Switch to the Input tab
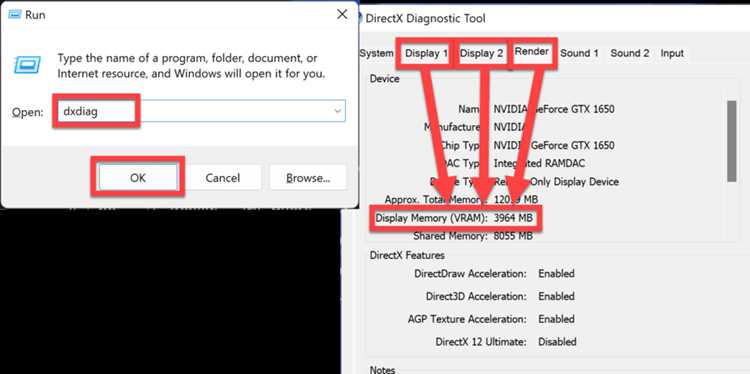 coord(672,53)
